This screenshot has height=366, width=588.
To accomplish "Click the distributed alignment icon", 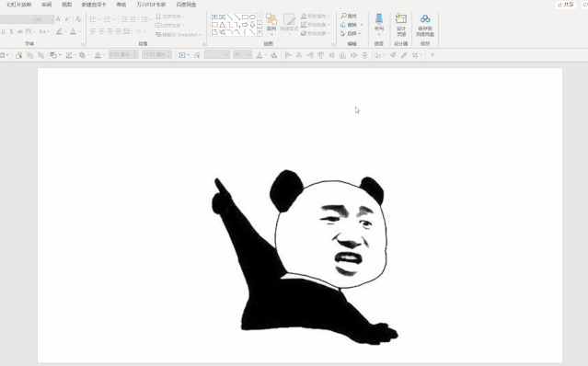I will coord(127,31).
